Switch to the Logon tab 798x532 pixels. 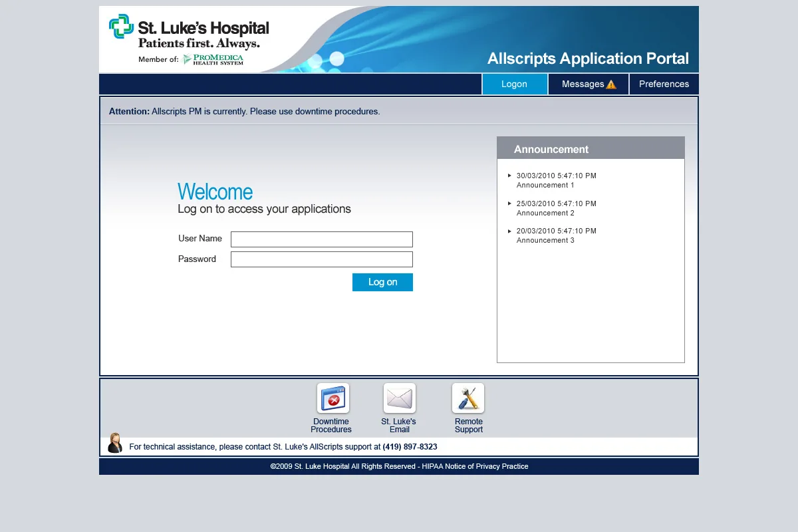515,84
